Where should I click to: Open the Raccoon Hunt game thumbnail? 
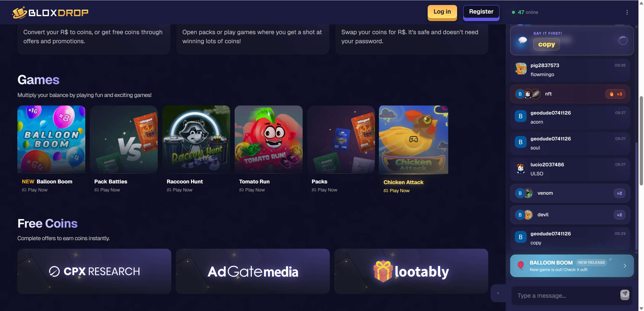196,139
